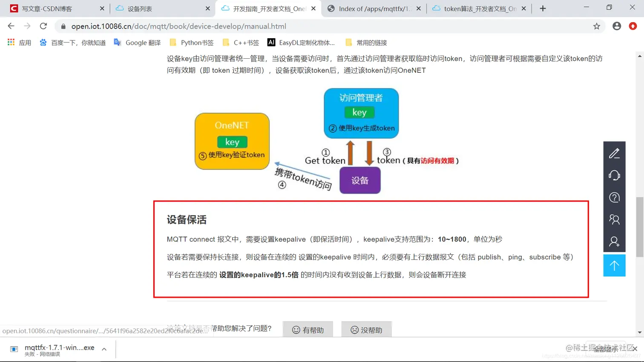Click the blue back-to-top arrow button
Viewport: 644px width, 362px height.
(614, 265)
